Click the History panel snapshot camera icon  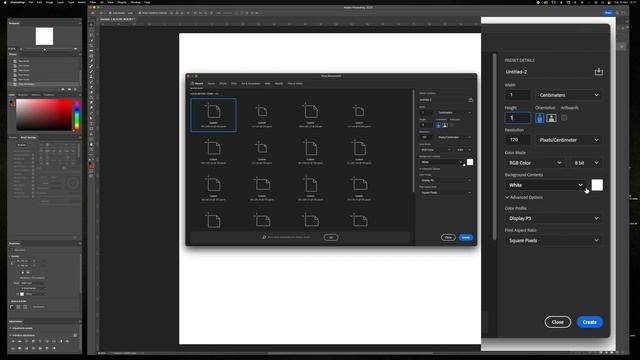coord(69,89)
